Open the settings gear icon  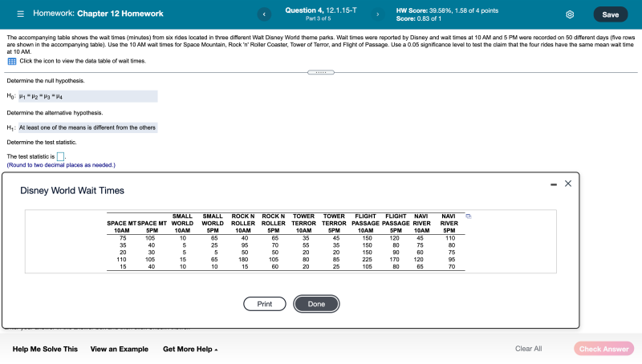(x=570, y=14)
